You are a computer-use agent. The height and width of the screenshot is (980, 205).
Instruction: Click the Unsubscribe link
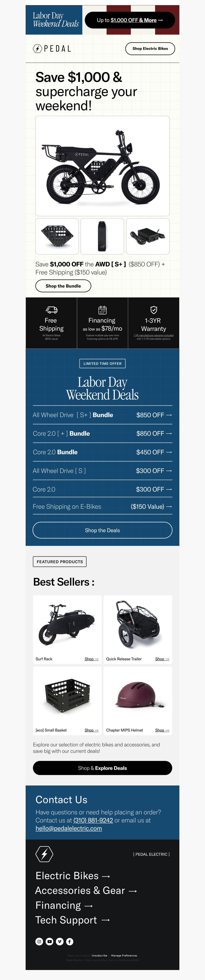click(99, 955)
